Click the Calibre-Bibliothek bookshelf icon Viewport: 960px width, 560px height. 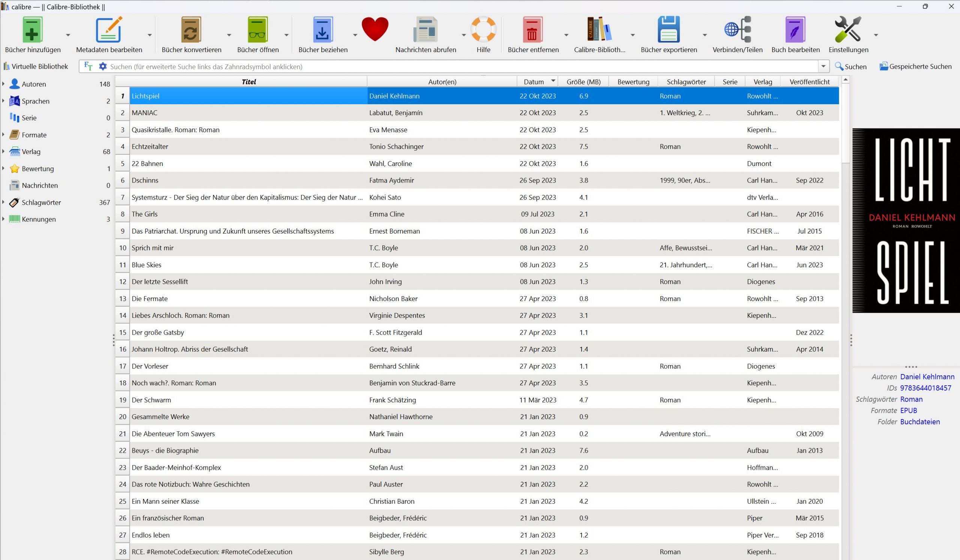click(599, 29)
